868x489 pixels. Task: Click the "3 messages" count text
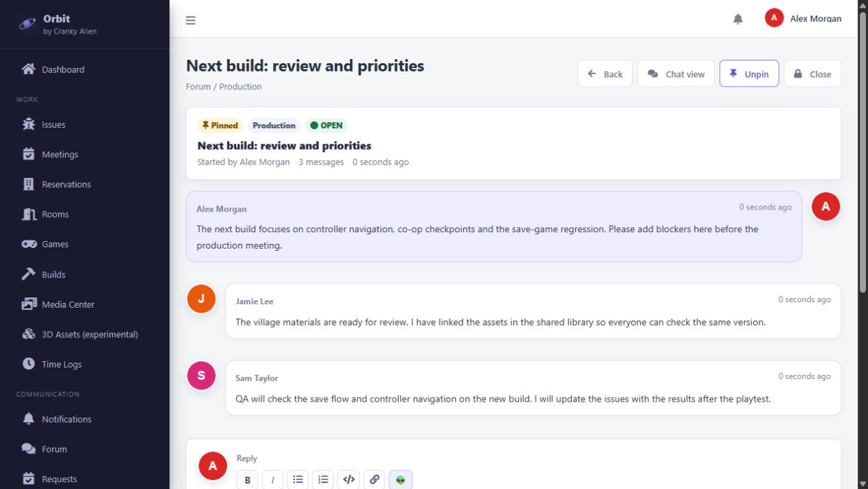321,162
